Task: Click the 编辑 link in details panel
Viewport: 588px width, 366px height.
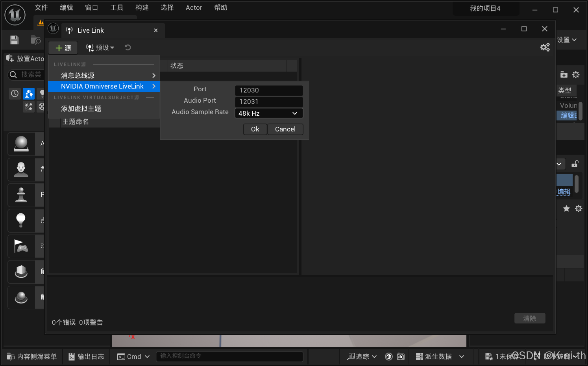Action: [x=564, y=192]
